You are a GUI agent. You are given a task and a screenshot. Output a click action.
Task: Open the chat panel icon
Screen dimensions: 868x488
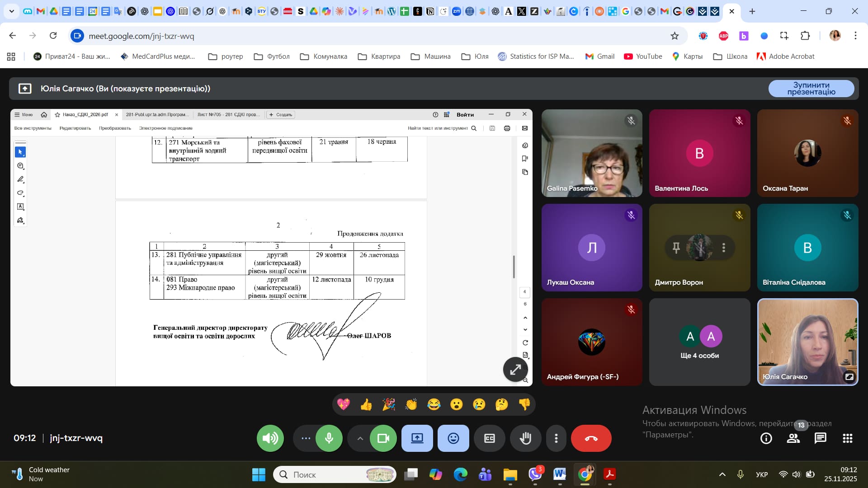click(820, 438)
